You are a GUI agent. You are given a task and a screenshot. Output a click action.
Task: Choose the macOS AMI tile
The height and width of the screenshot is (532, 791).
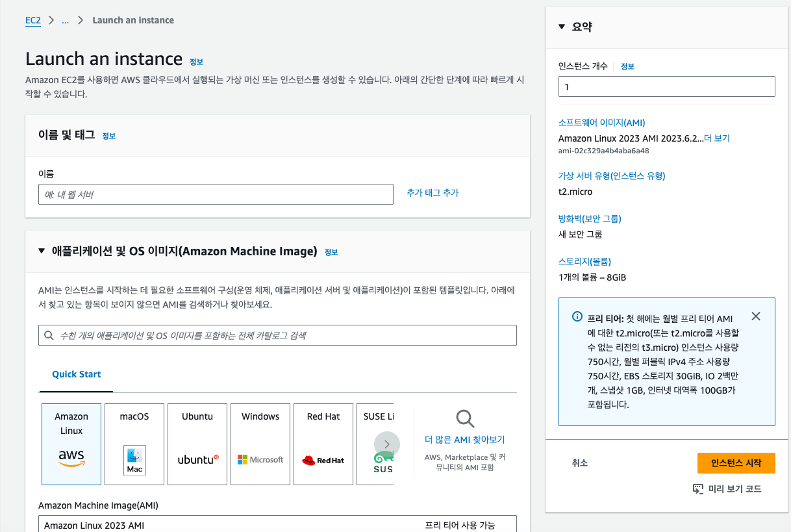click(134, 444)
